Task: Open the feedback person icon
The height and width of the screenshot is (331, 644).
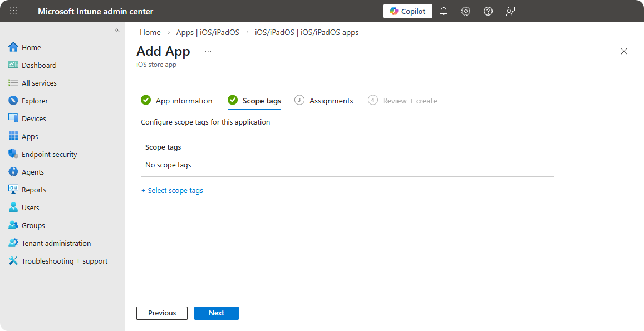Action: tap(510, 11)
